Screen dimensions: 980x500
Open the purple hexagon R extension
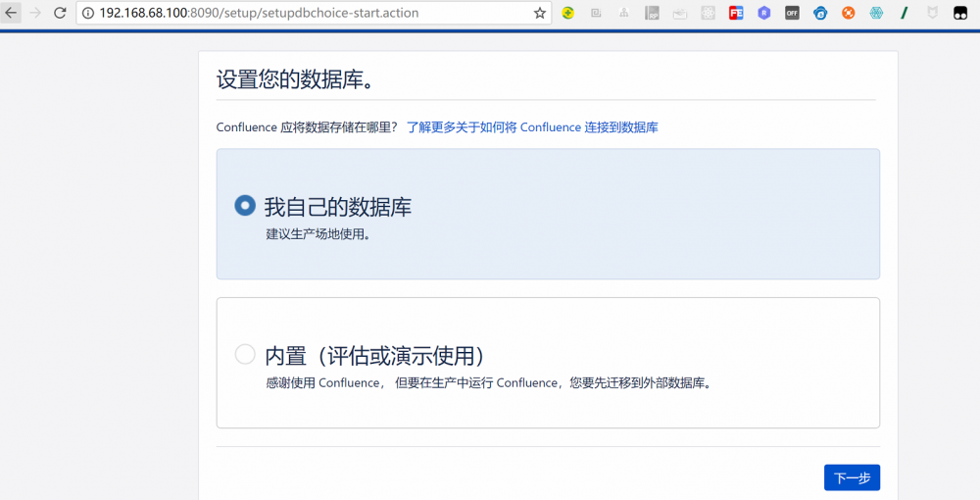click(763, 13)
